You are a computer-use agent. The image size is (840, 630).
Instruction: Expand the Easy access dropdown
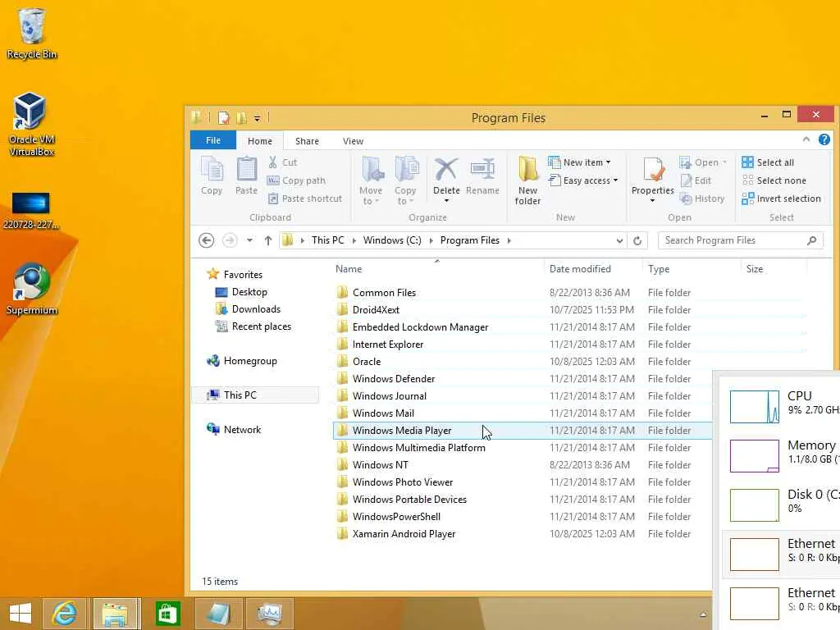(615, 180)
